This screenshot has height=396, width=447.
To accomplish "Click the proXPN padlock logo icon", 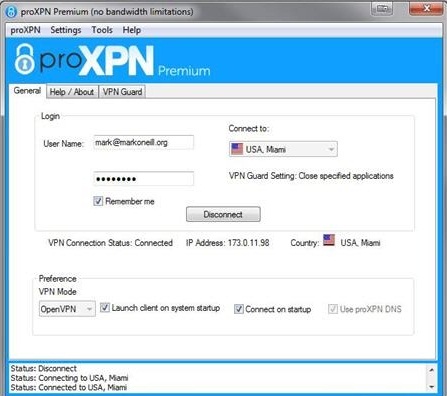I will (25, 59).
